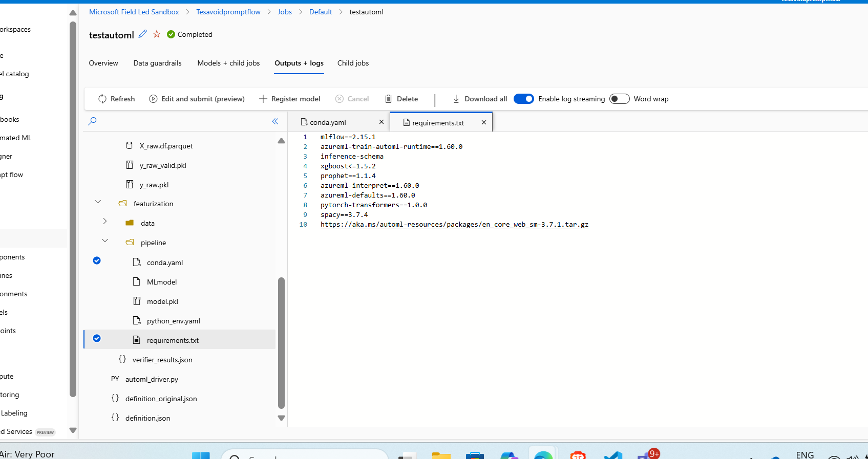Click the data folder icon
868x459 pixels.
[x=130, y=223]
